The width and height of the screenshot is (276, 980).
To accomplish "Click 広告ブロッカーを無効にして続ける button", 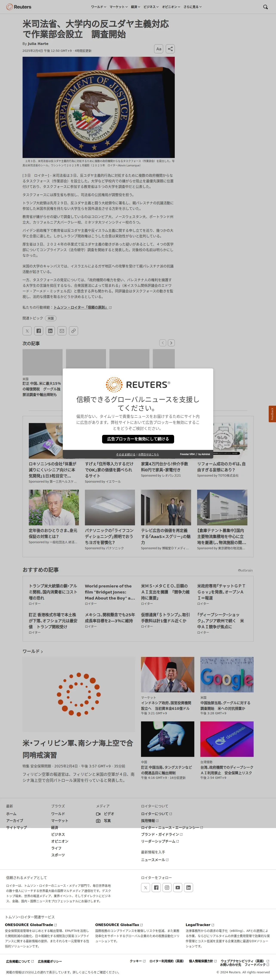I will [138, 439].
